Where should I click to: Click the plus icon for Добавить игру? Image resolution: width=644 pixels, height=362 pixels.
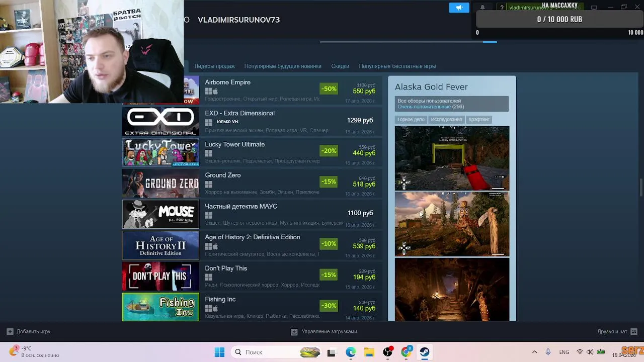(x=10, y=331)
